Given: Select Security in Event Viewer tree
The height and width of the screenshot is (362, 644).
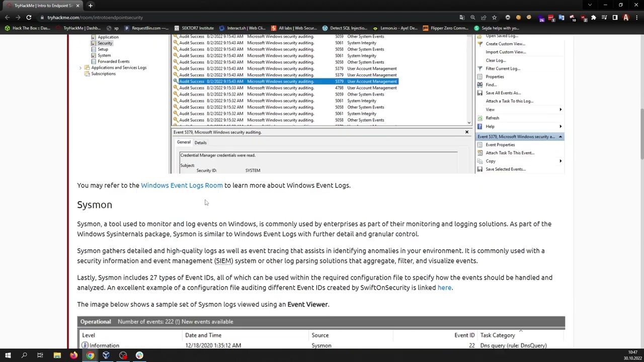Looking at the screenshot, I should (x=105, y=43).
